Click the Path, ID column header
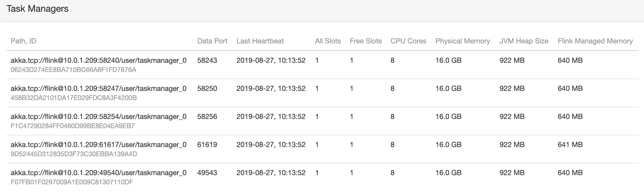 [23, 41]
